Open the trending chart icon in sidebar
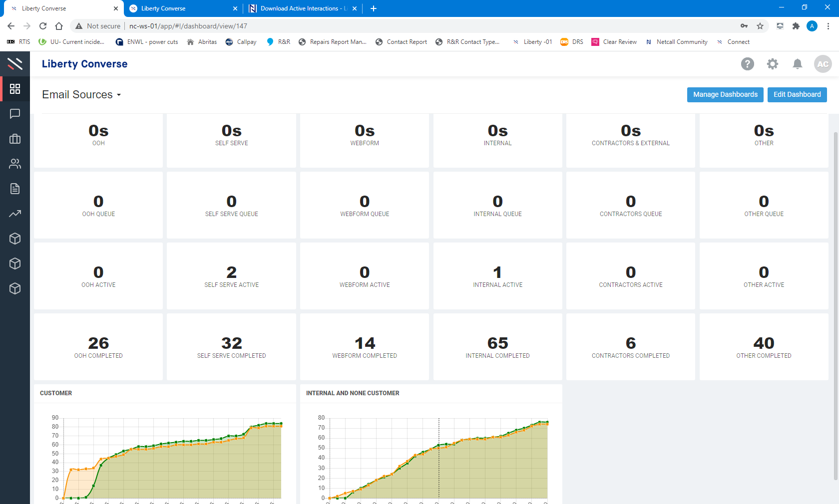 click(x=15, y=214)
